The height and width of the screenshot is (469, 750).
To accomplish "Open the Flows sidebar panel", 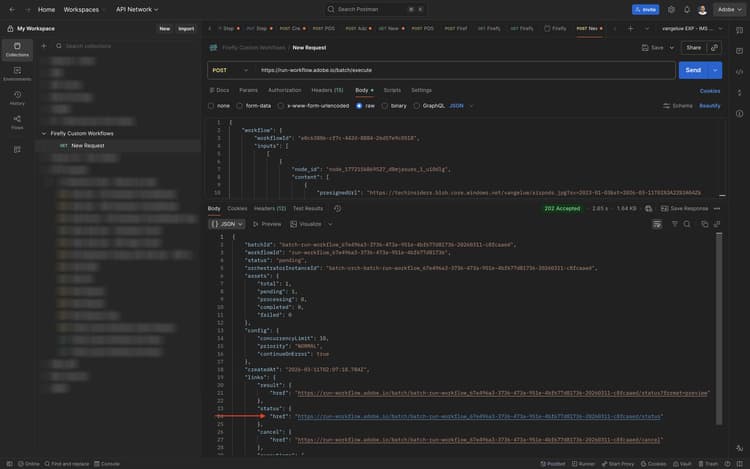I will pos(17,122).
